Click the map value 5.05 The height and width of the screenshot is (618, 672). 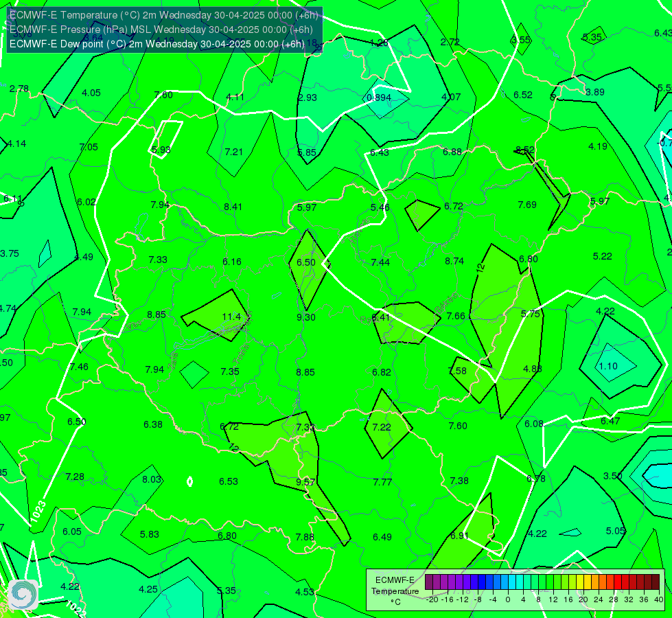[x=616, y=531]
